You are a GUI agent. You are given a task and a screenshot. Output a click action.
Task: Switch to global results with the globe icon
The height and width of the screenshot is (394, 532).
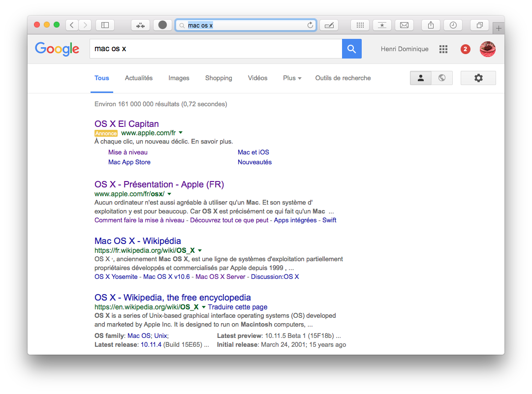[441, 78]
